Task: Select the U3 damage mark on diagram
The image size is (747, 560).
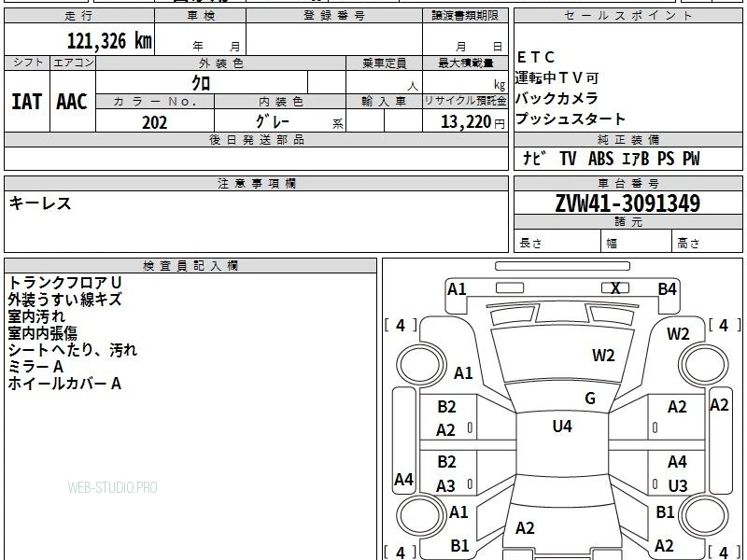Action: tap(678, 486)
